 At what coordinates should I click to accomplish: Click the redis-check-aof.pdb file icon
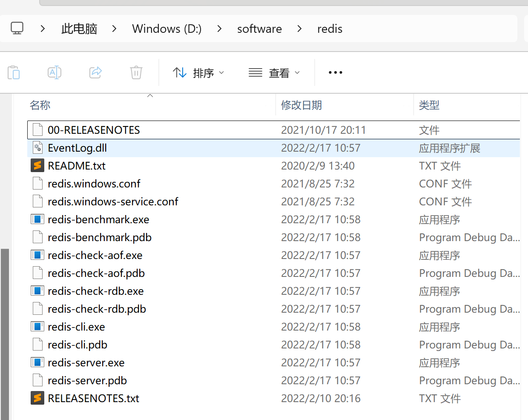[x=37, y=273]
